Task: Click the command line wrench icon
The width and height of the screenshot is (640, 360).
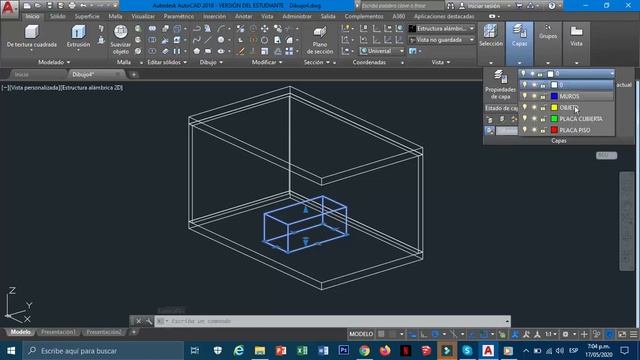Action: tap(148, 321)
